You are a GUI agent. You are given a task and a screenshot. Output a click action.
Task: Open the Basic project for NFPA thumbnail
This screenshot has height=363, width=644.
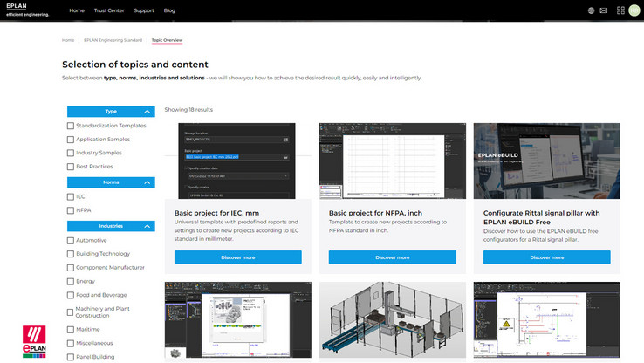(x=392, y=161)
